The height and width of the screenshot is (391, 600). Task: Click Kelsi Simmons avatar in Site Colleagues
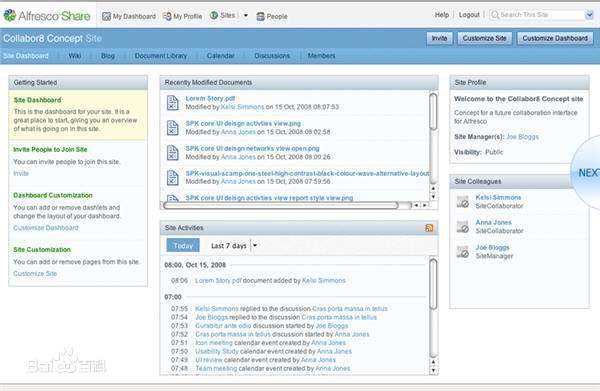pos(463,202)
